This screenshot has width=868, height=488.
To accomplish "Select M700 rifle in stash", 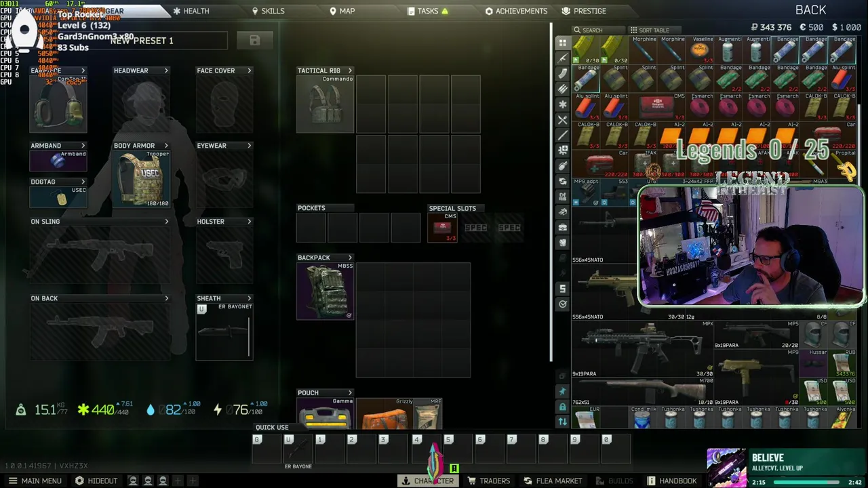I will 642,390.
